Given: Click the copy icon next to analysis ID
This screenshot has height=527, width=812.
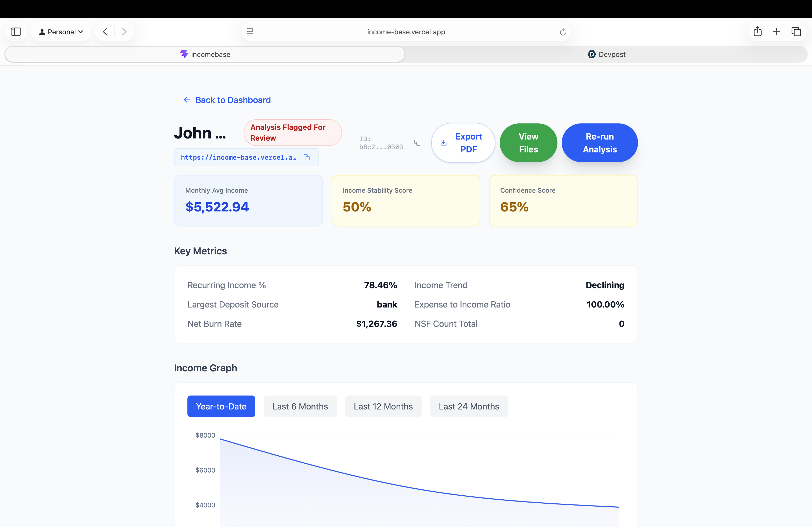Looking at the screenshot, I should (417, 142).
